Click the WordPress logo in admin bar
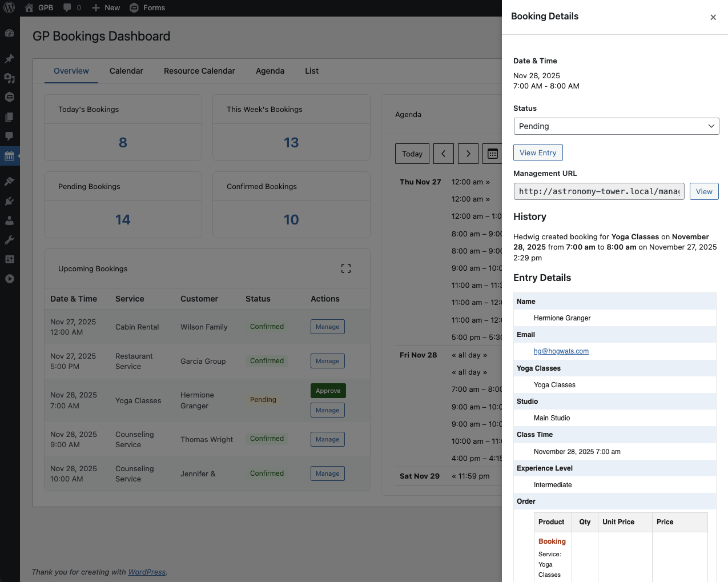Image resolution: width=728 pixels, height=582 pixels. point(9,8)
